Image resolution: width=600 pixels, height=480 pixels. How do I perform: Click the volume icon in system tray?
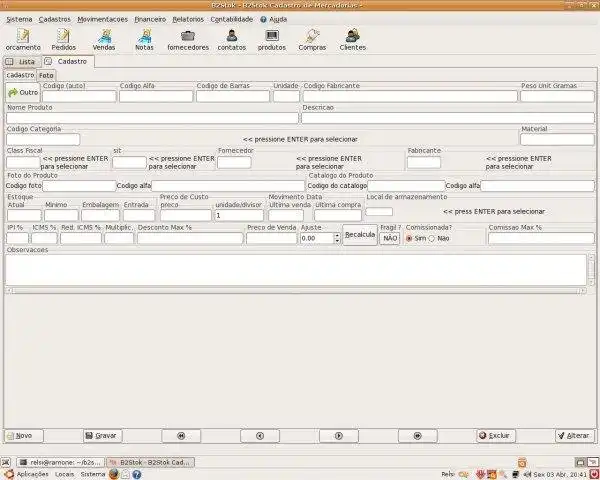pos(527,475)
